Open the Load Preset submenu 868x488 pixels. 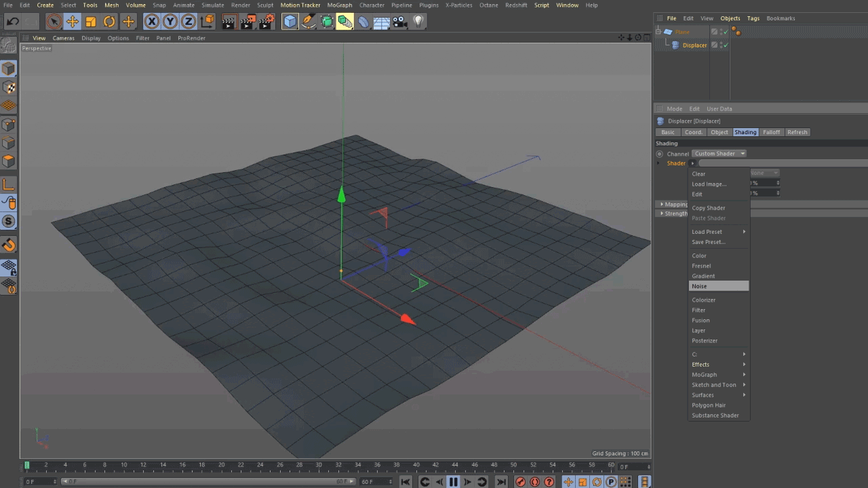(719, 232)
